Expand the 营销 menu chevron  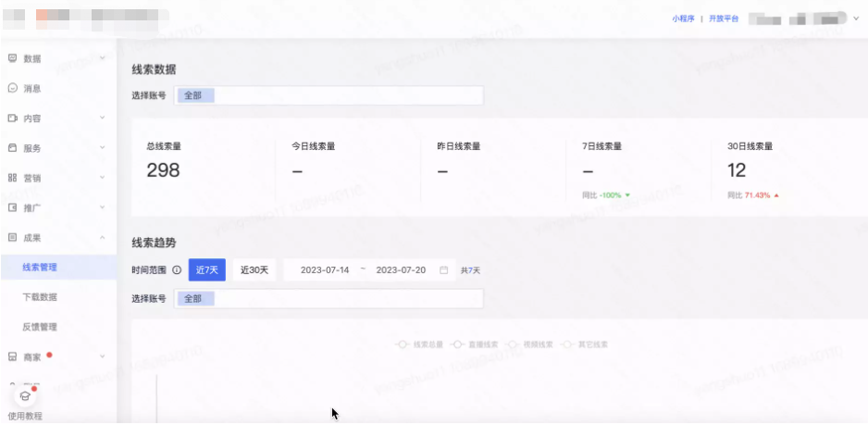pyautogui.click(x=103, y=178)
